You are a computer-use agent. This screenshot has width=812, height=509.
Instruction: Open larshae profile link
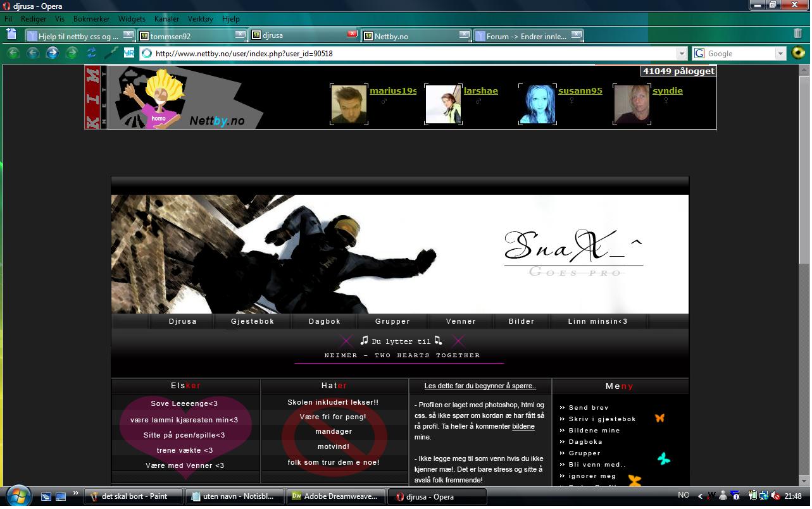481,91
